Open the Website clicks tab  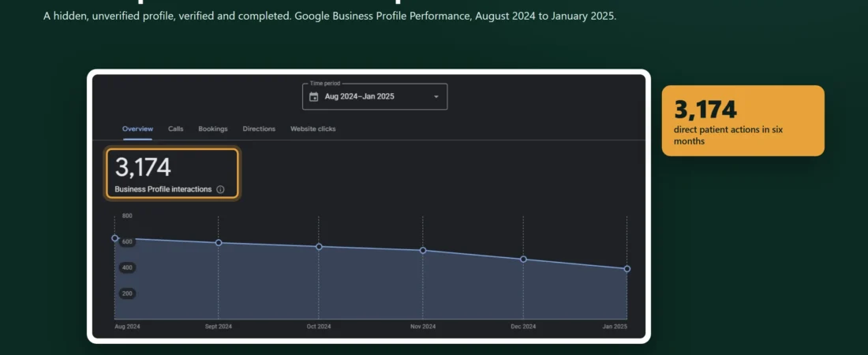point(312,129)
